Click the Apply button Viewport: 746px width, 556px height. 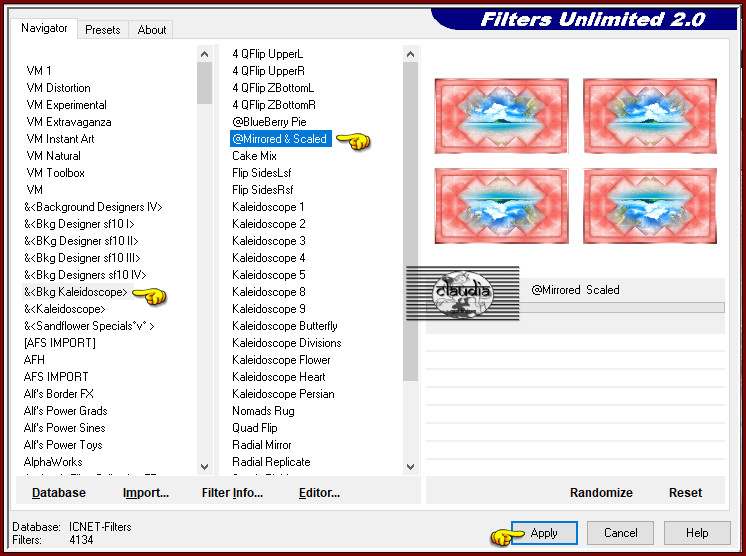click(544, 533)
